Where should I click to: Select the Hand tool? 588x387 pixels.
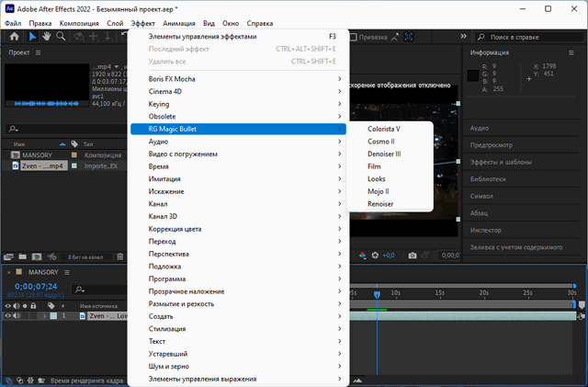coord(46,37)
